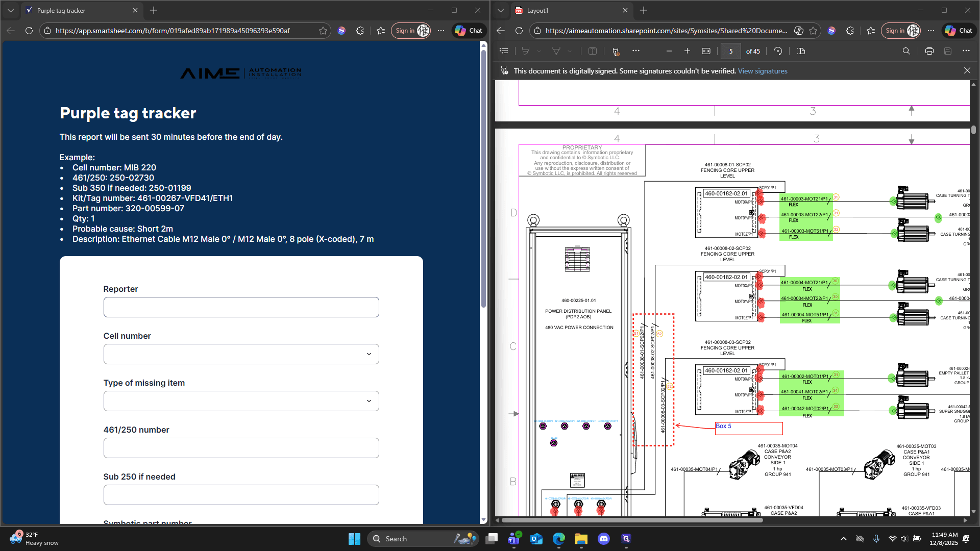
Task: Open the PDF table of contents icon
Action: point(504,51)
